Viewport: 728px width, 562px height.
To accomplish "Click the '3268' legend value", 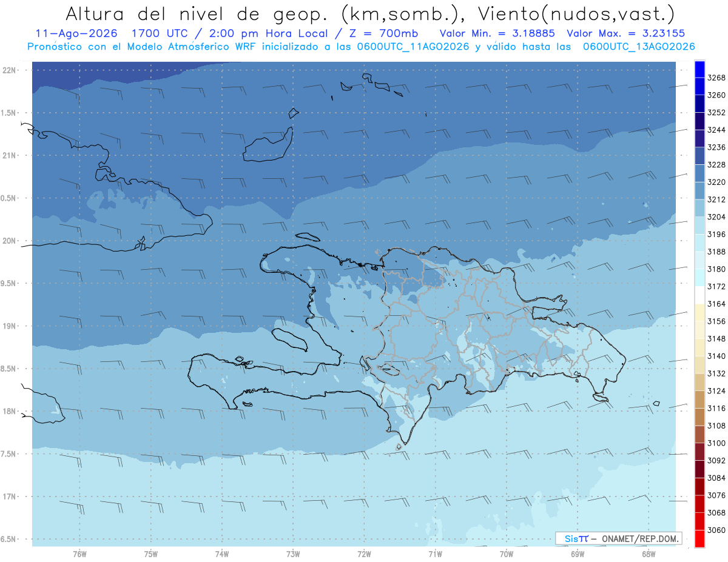I will [x=716, y=78].
